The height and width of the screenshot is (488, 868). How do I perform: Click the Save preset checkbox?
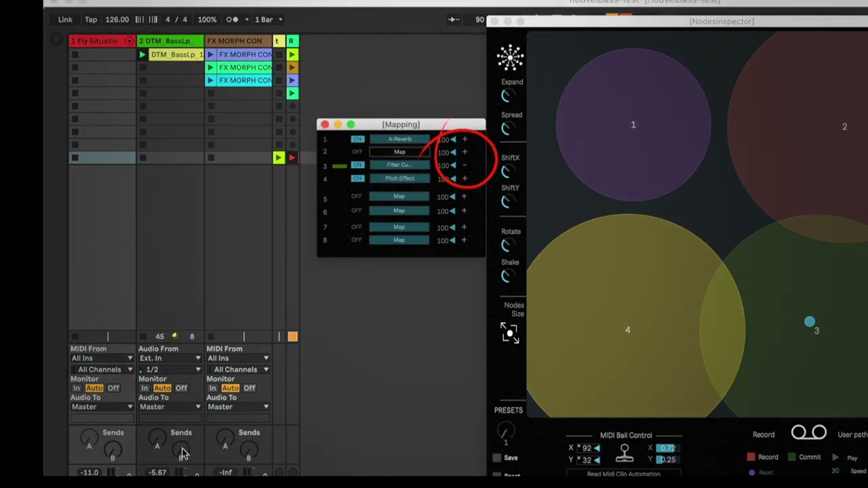[497, 458]
